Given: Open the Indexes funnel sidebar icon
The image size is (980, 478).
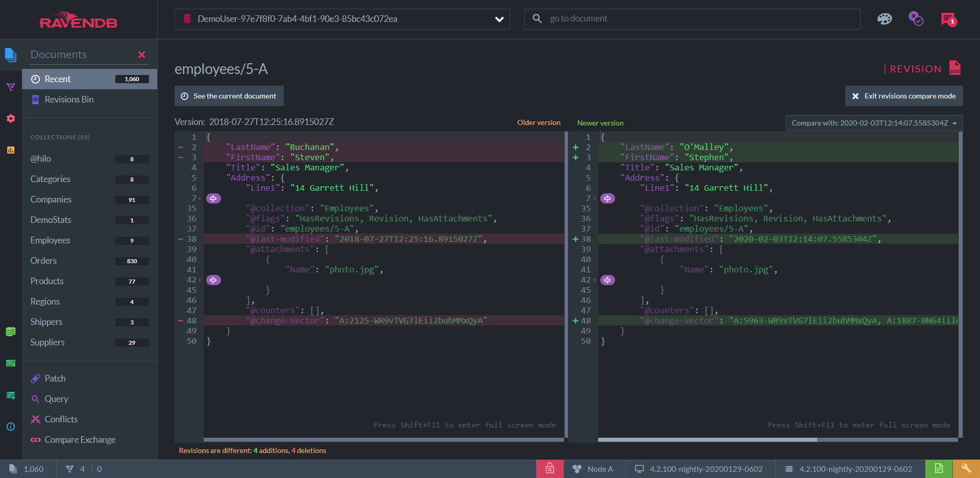Looking at the screenshot, I should (x=11, y=87).
